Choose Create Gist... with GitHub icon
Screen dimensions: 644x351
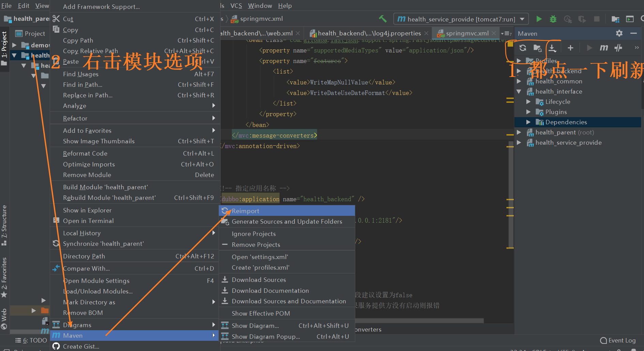134,346
